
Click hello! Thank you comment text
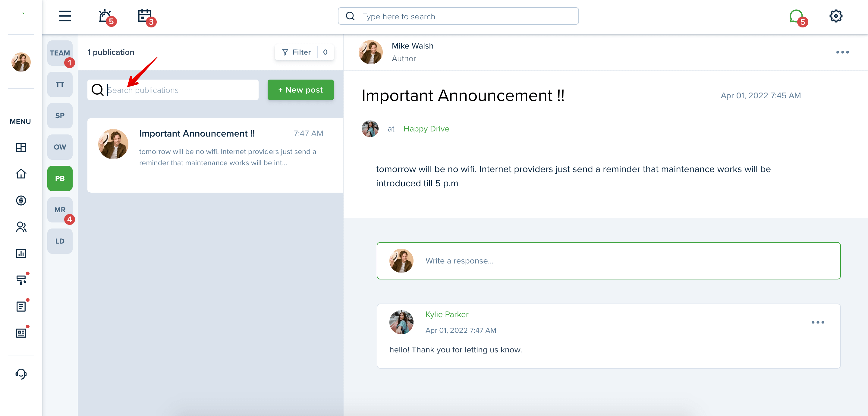tap(456, 350)
